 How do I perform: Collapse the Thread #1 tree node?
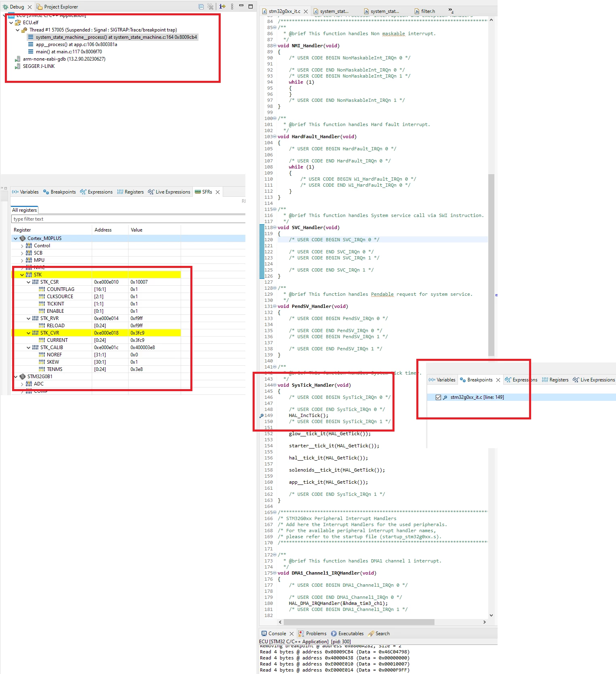click(17, 30)
